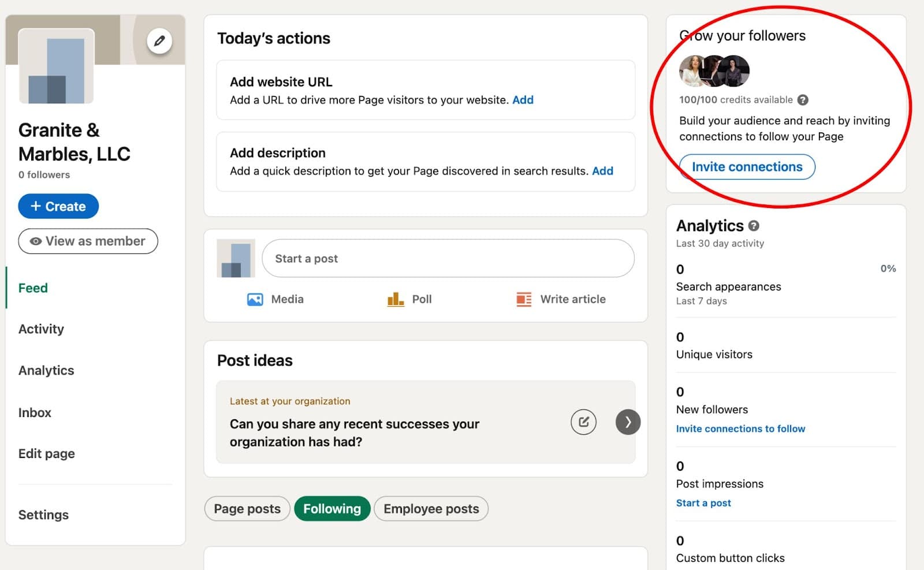The height and width of the screenshot is (570, 924).
Task: Open Invite connections to follow link
Action: (741, 429)
